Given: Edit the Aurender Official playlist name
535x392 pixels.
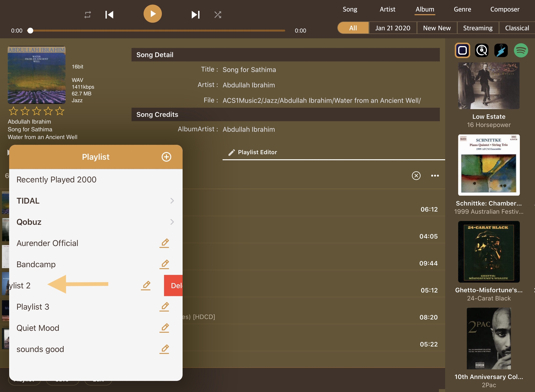Looking at the screenshot, I should pos(164,243).
